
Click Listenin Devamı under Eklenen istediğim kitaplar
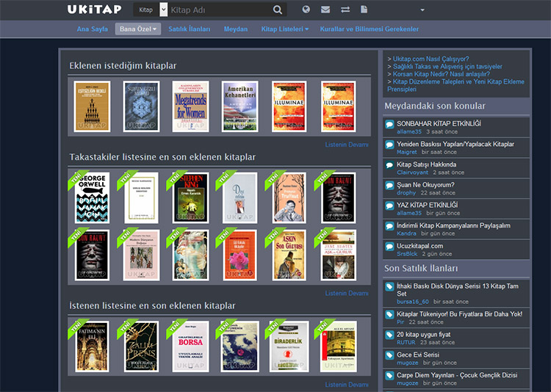(x=347, y=145)
